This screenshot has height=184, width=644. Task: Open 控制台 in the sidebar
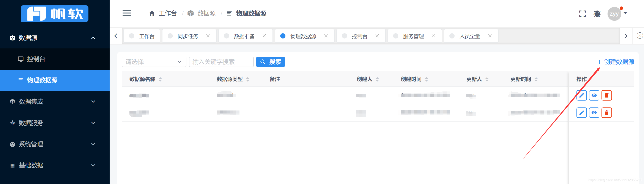coord(55,59)
